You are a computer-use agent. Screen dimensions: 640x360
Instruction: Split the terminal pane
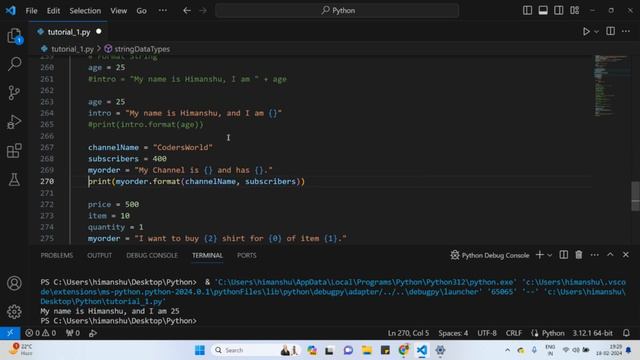click(x=563, y=255)
